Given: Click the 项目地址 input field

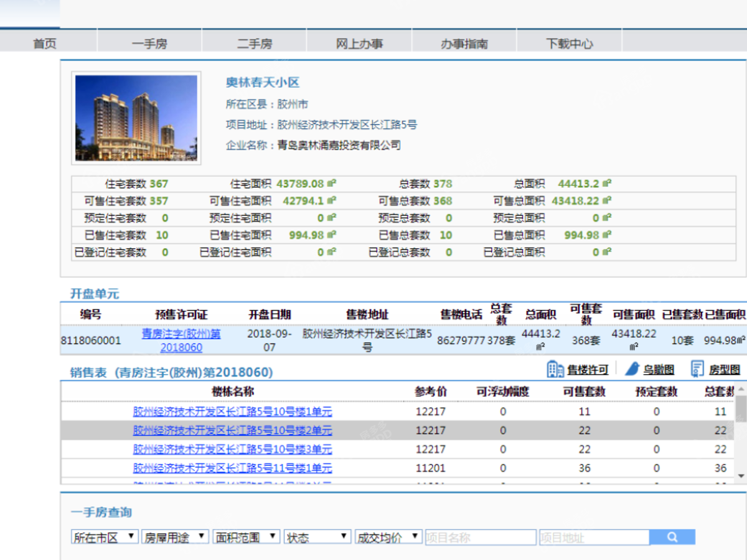Looking at the screenshot, I should tap(594, 537).
